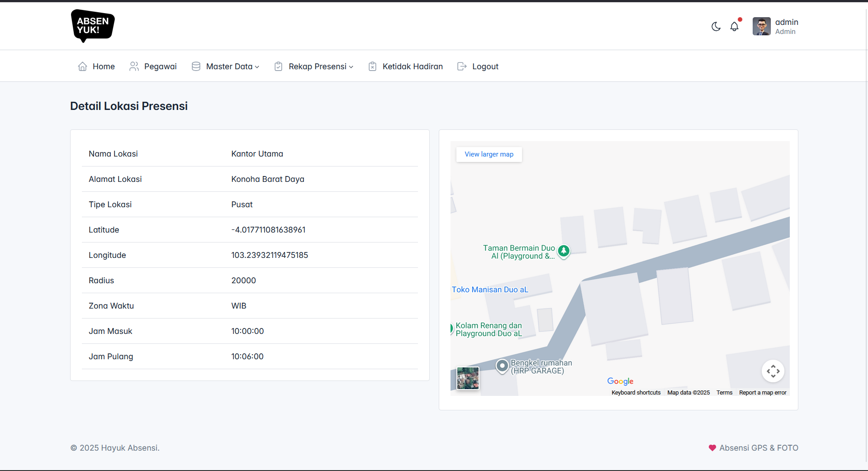Select Kantor Utama location name value
Screen dimensions: 868x471
click(x=257, y=154)
